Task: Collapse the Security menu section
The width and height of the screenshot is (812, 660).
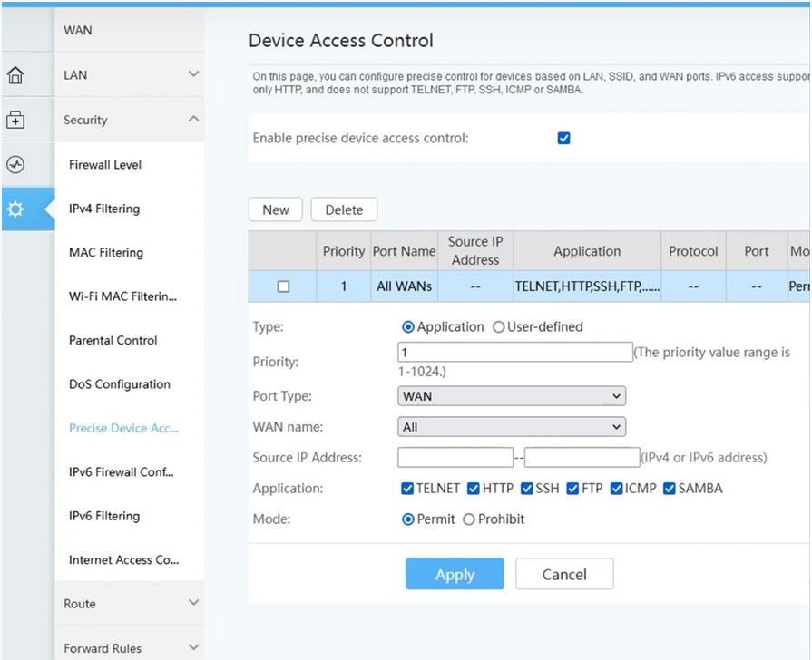Action: (130, 120)
